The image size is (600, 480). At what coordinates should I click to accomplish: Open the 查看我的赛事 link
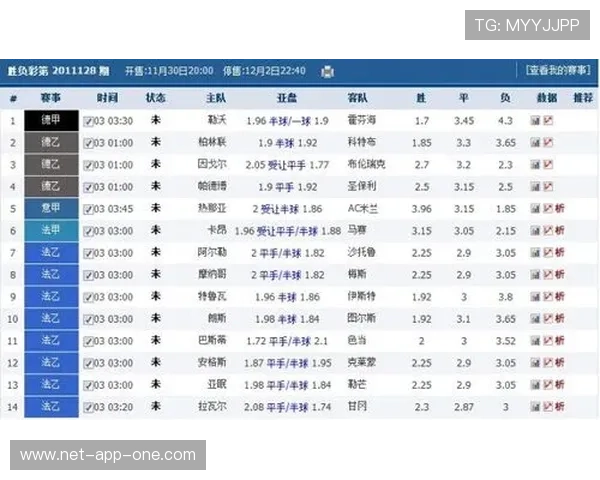point(558,70)
